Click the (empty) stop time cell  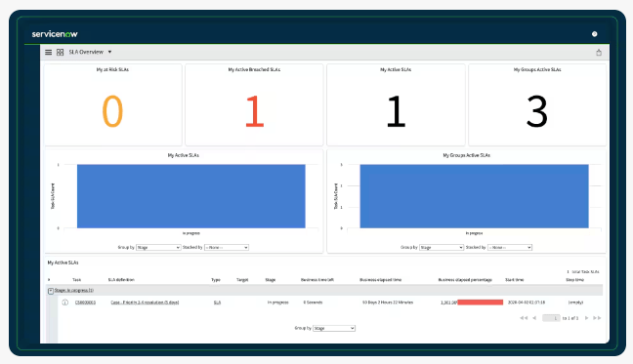(x=575, y=303)
